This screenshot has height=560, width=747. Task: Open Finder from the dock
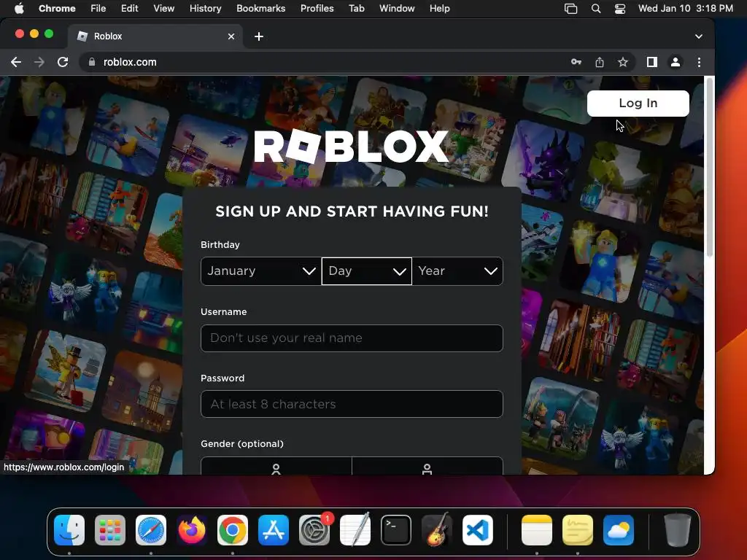(69, 530)
